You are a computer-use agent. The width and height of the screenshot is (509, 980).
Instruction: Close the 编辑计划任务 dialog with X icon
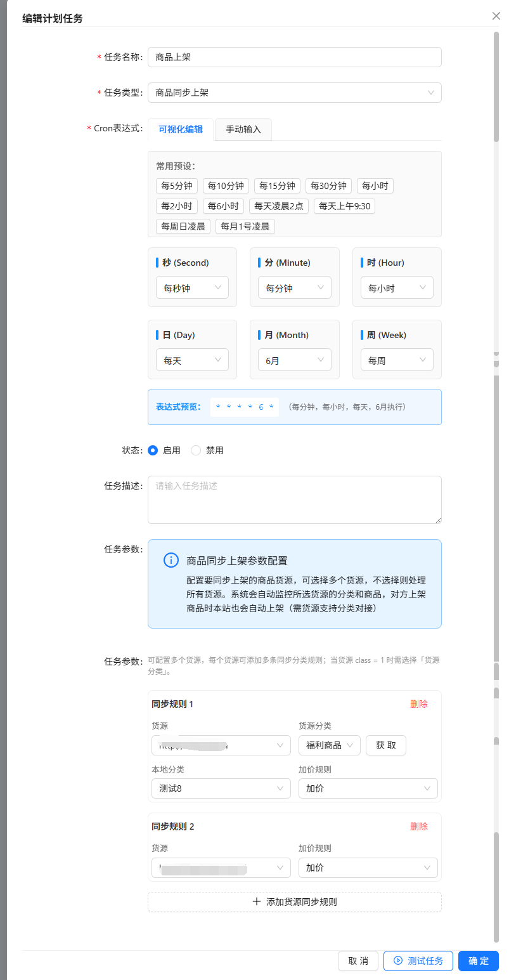496,16
